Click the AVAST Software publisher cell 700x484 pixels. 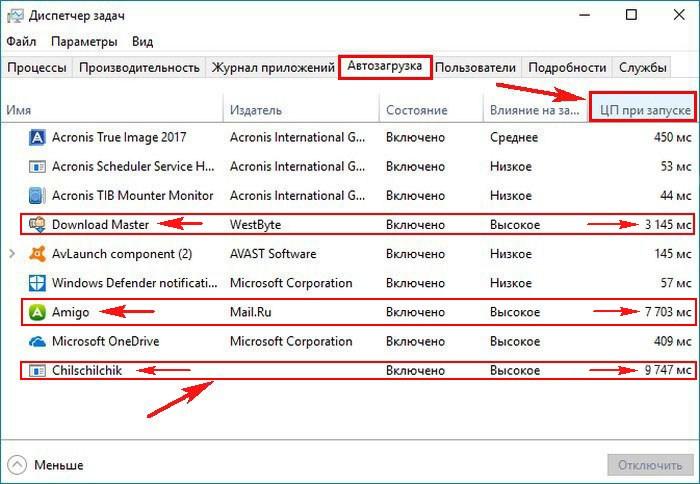pos(273,254)
